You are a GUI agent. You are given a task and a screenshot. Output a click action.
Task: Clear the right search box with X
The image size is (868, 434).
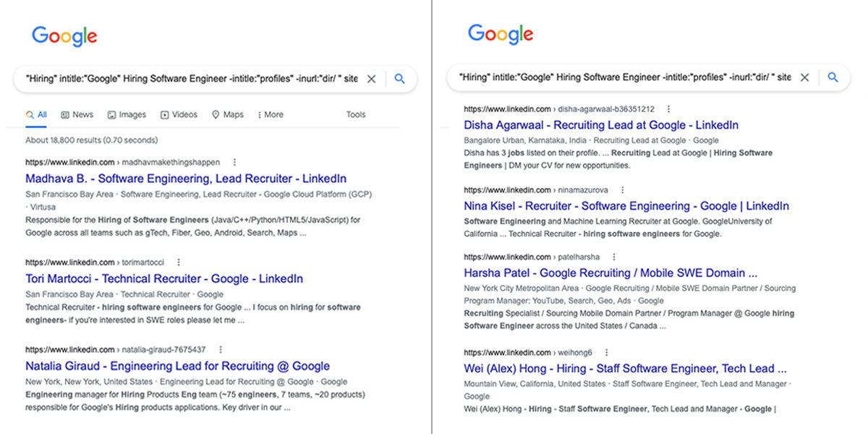click(x=804, y=77)
